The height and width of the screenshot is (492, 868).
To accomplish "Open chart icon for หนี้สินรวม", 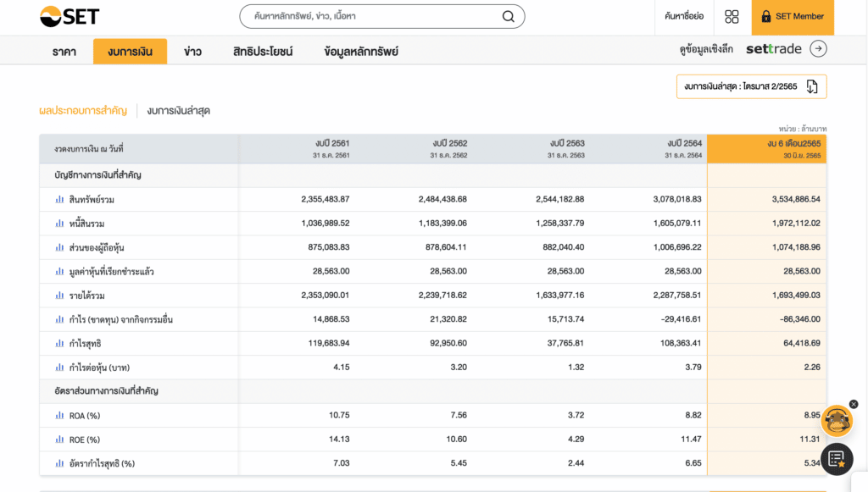I will (x=60, y=224).
